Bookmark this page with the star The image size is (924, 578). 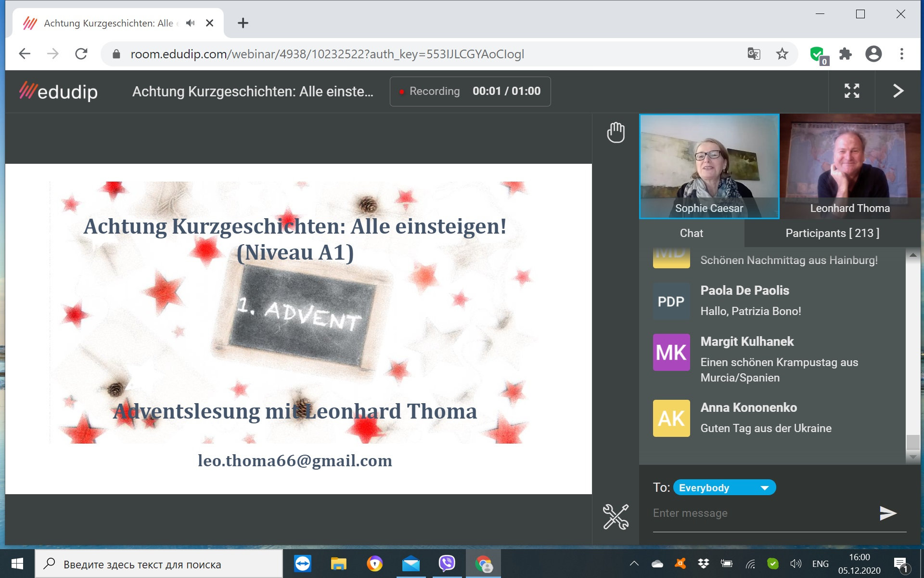[x=782, y=53]
